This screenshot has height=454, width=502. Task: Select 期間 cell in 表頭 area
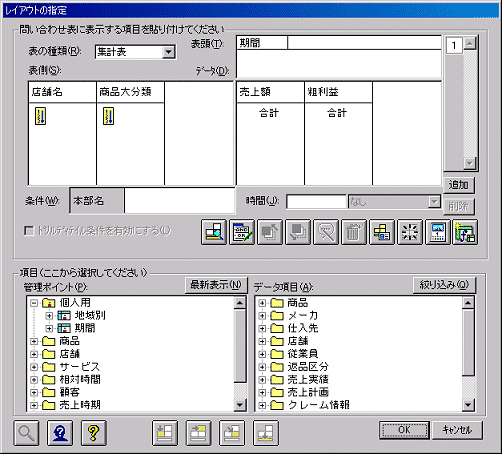pyautogui.click(x=262, y=43)
